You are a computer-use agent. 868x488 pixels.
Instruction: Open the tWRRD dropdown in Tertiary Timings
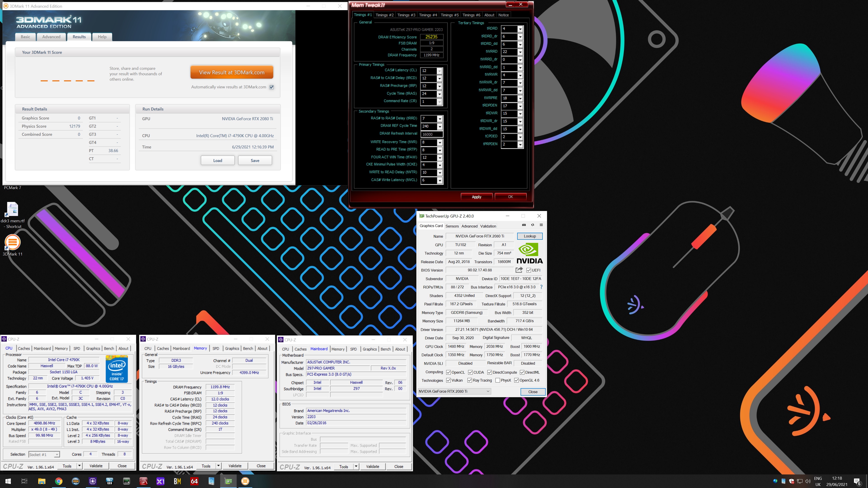[520, 52]
